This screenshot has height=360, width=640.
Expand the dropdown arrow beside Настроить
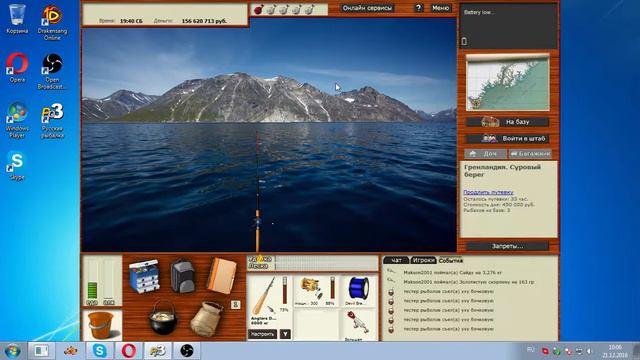[285, 334]
